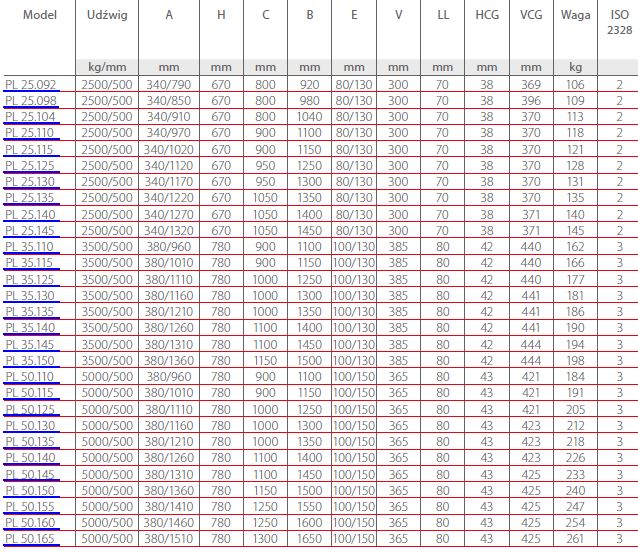This screenshot has height=553, width=638.
Task: Open the PL 35.140 model link
Action: pyautogui.click(x=30, y=328)
